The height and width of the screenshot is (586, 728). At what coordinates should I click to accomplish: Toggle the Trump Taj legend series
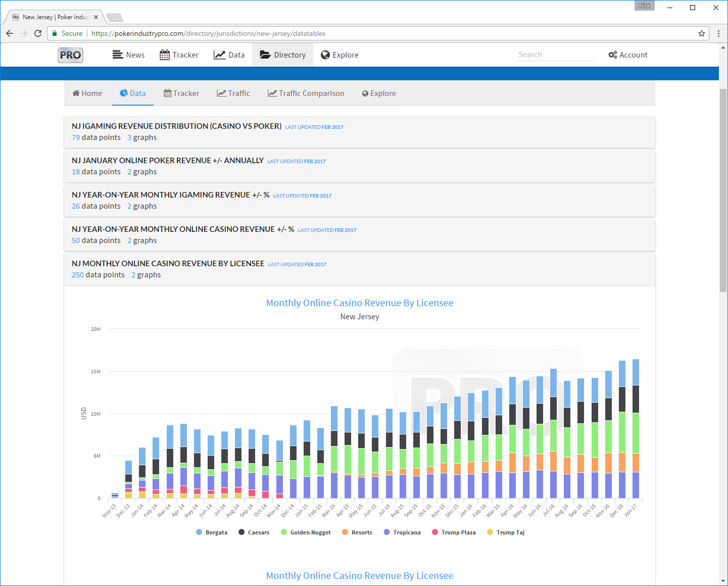[506, 532]
